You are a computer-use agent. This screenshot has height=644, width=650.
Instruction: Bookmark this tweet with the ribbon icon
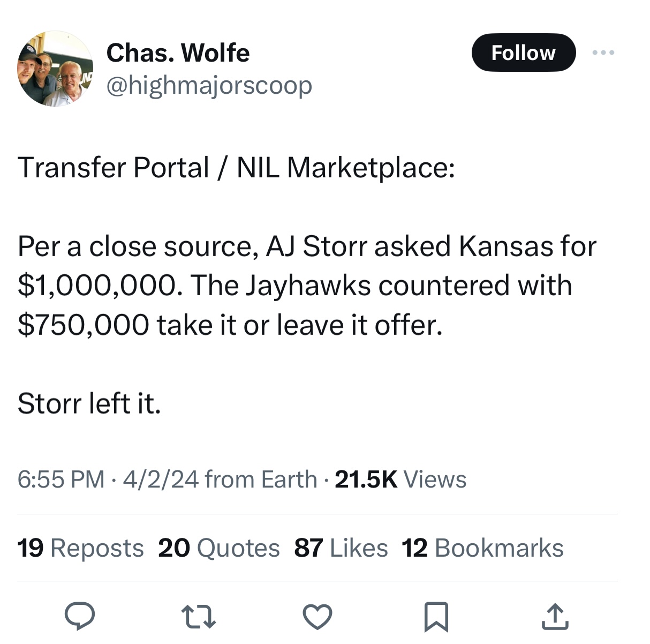coord(436,617)
